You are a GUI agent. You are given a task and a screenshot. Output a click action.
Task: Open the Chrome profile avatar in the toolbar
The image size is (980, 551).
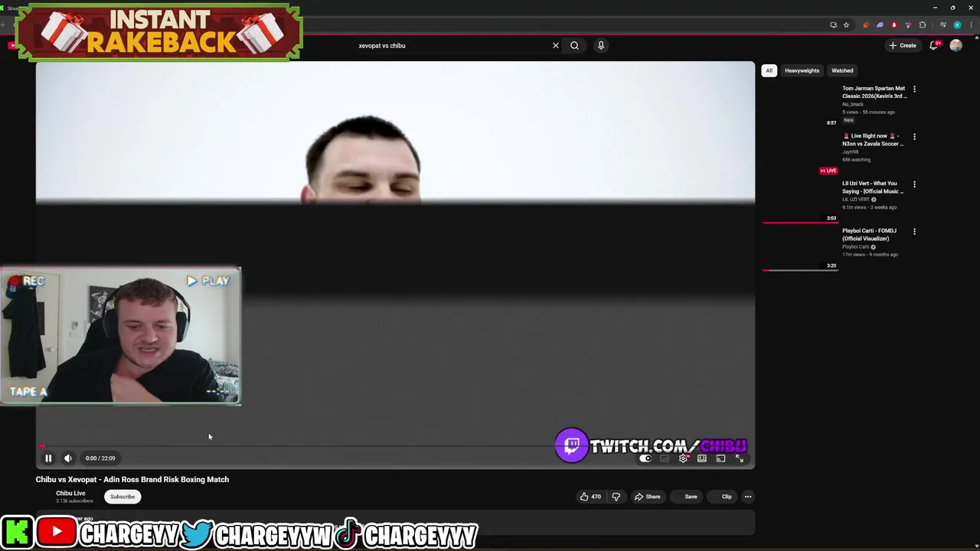(957, 25)
